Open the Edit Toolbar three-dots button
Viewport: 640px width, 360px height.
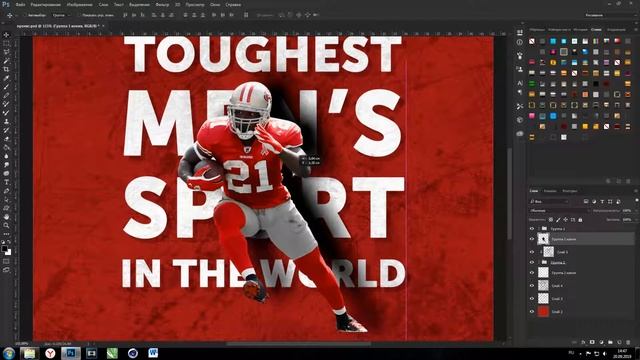click(6, 234)
